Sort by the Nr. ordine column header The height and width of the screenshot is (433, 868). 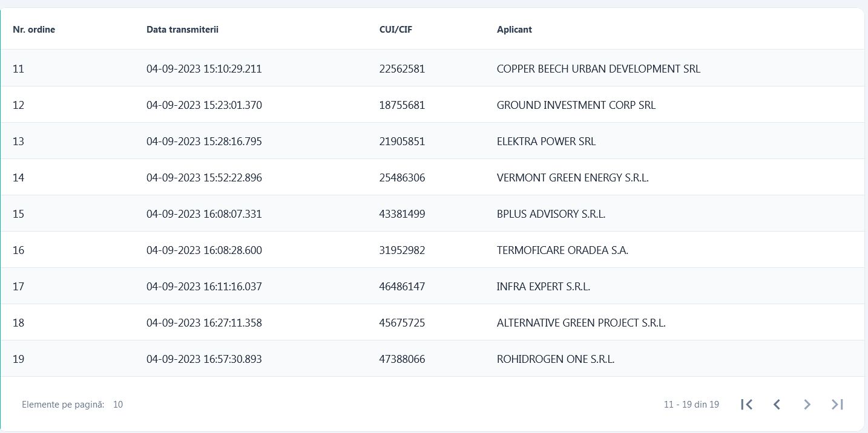point(34,30)
